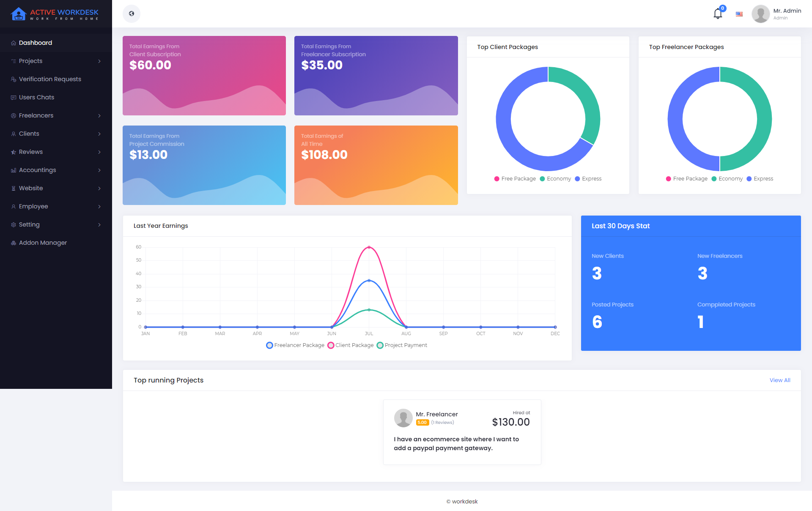812x511 pixels.
Task: Click the Users Chats sidebar icon
Action: coord(14,97)
